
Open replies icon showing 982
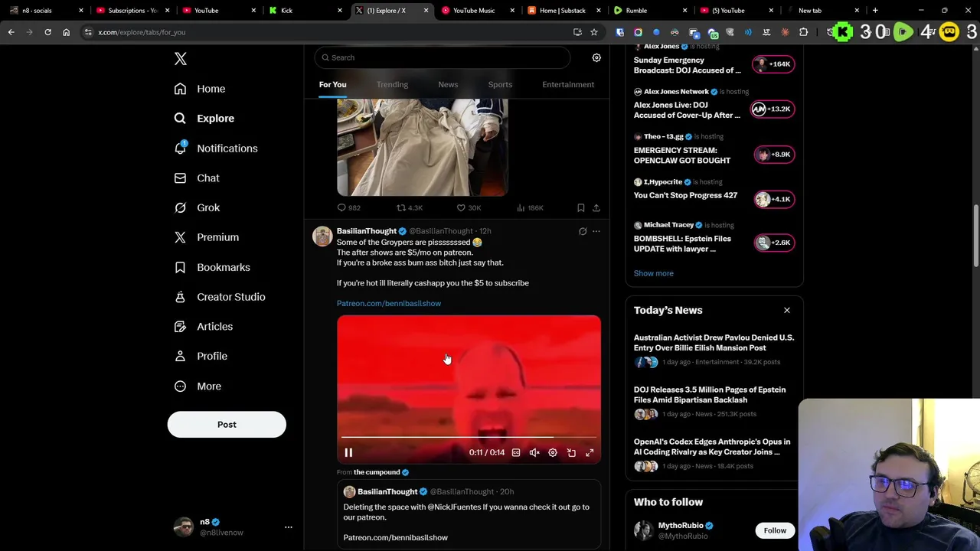[348, 207]
